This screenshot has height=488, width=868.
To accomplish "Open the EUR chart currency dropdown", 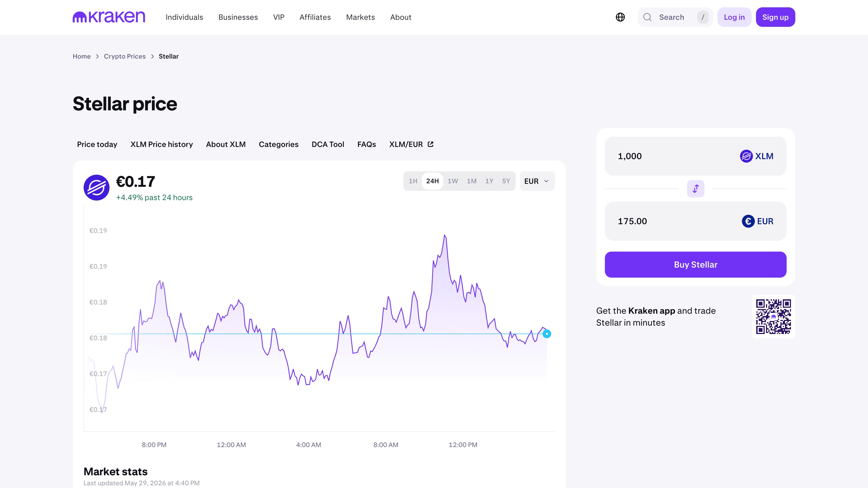I will 537,181.
